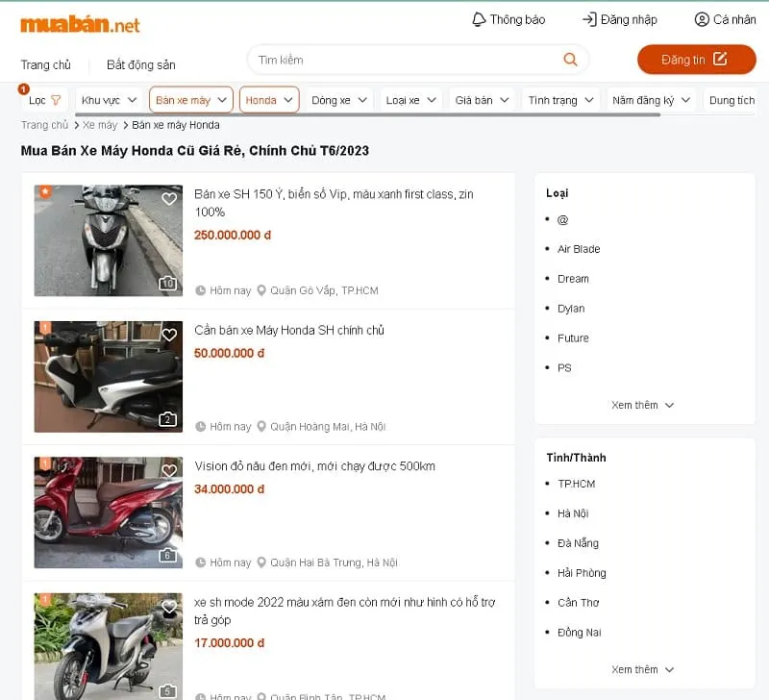
Task: Click the magnifier search icon
Action: [x=570, y=60]
